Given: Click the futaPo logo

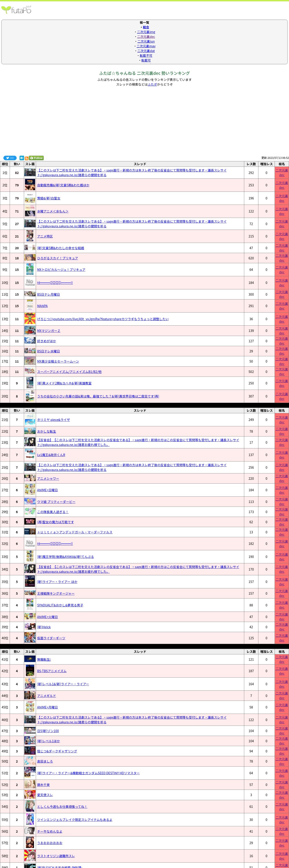Looking at the screenshot, I should 16,10.
